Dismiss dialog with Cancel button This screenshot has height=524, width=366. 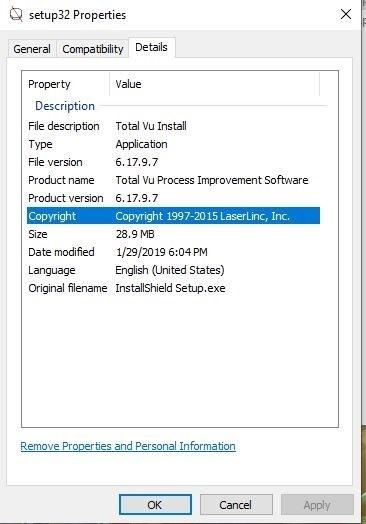(236, 505)
